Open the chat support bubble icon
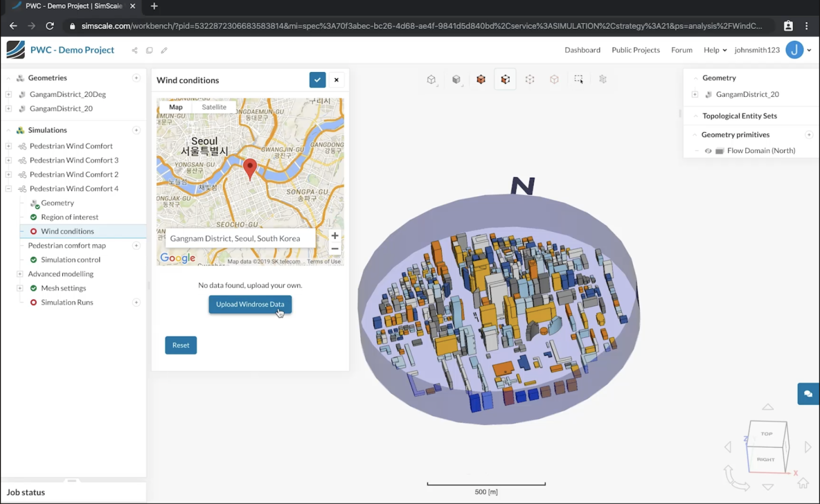Screen dimensions: 820x504 pos(808,394)
